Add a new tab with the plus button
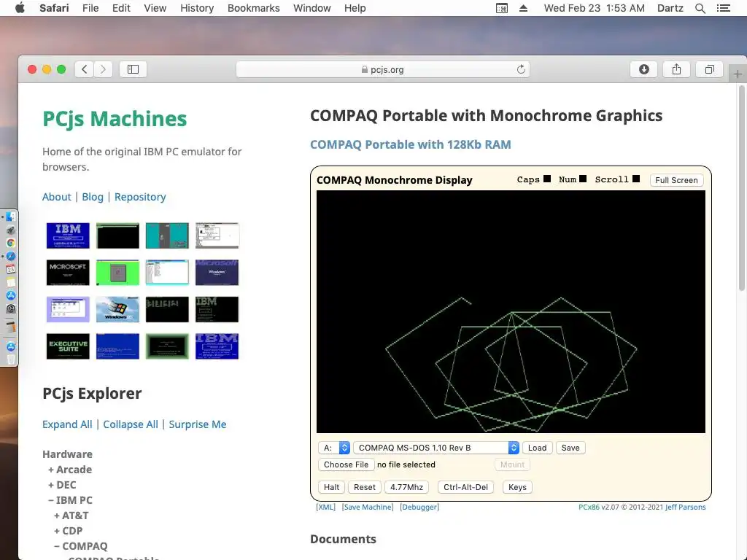This screenshot has height=560, width=747. point(738,74)
